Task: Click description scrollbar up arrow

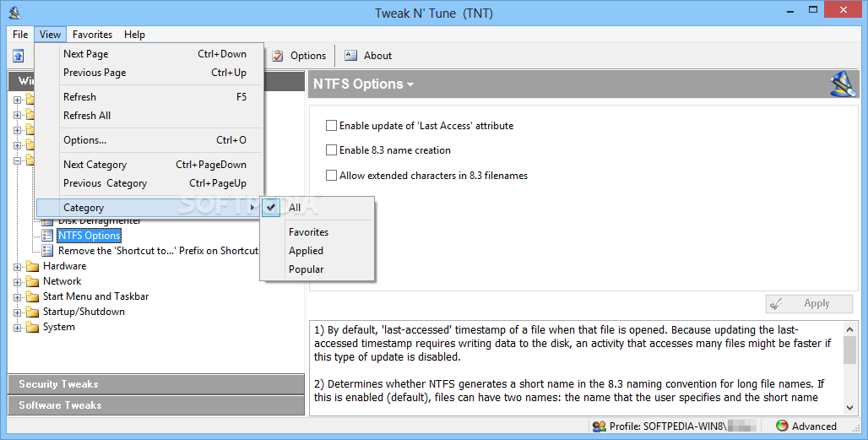Action: (x=849, y=329)
